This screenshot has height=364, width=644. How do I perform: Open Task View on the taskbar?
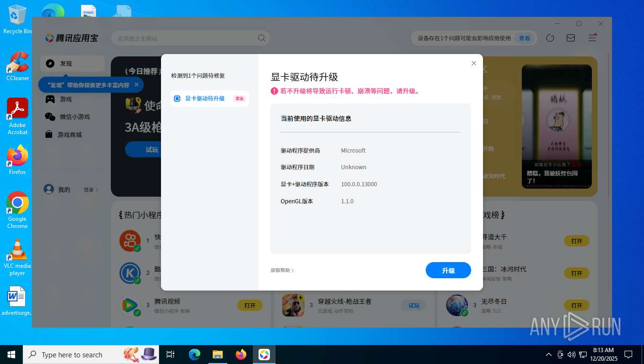click(170, 355)
